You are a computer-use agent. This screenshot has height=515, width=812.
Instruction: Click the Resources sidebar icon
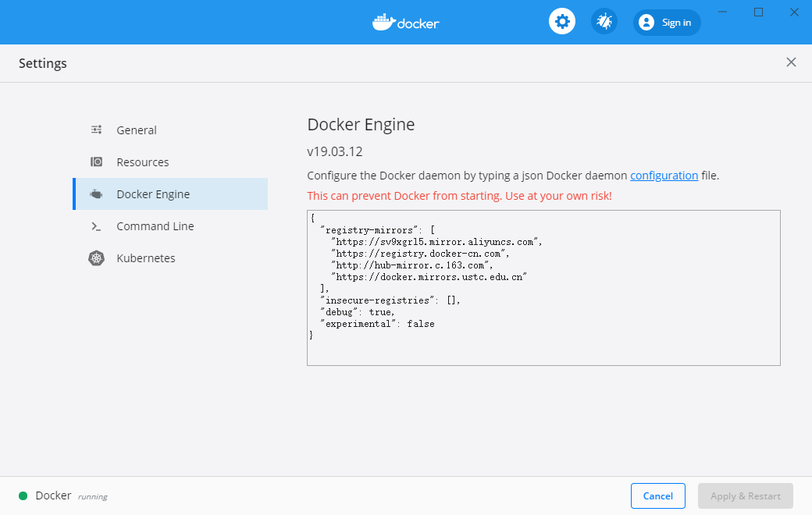click(95, 162)
